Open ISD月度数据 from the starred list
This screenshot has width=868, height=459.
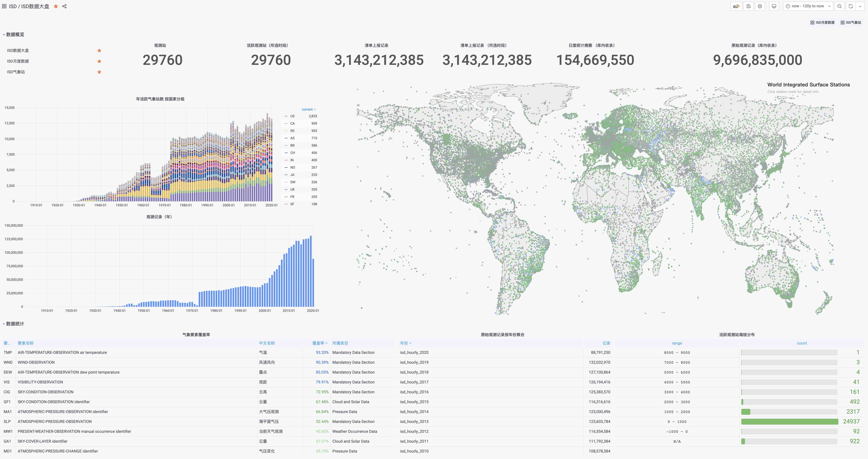(18, 61)
